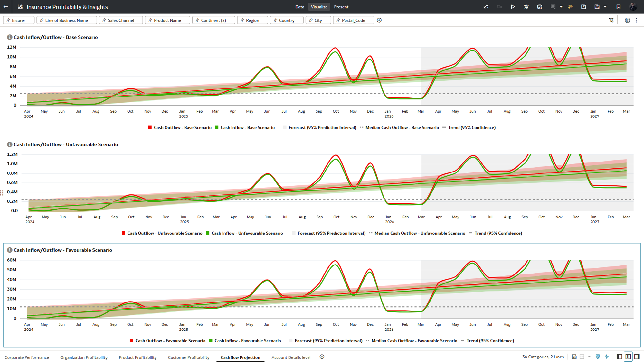Click the gold sparkle auto insights icon

pyautogui.click(x=570, y=7)
